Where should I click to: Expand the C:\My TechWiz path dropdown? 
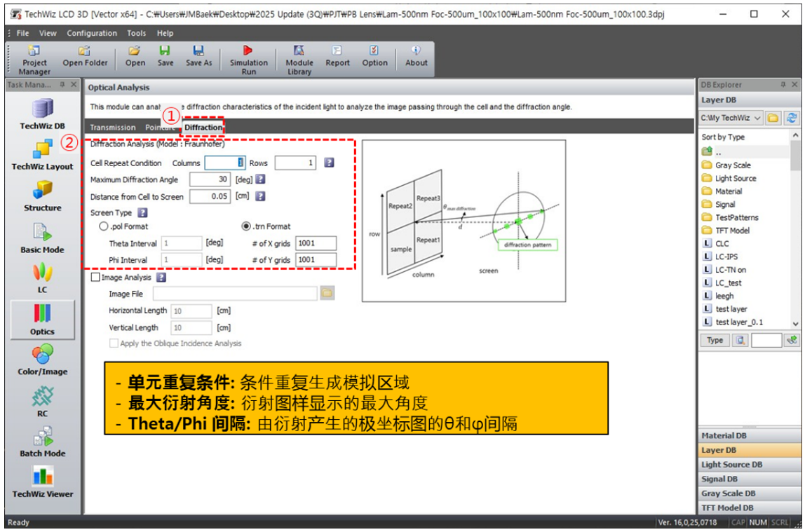pos(757,118)
